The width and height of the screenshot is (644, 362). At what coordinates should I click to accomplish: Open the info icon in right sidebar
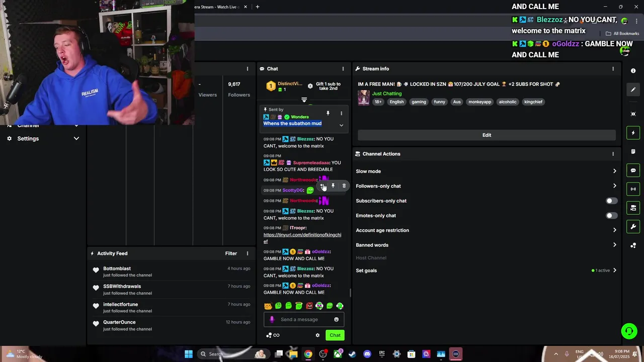pos(633,71)
